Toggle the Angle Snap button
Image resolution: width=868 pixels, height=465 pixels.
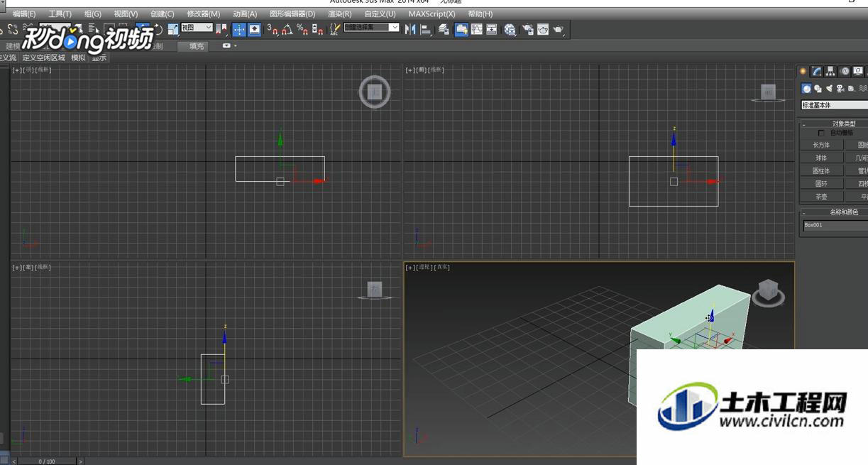[x=287, y=29]
